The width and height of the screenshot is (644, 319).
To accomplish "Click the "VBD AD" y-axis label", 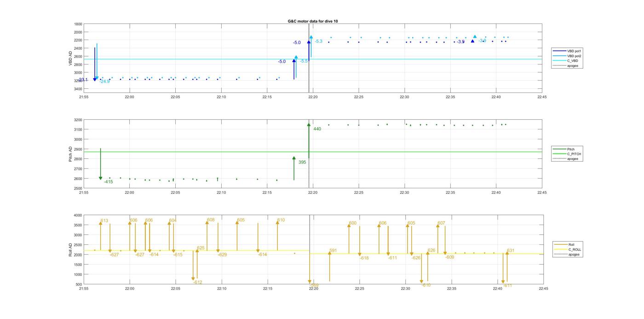I will click(x=70, y=58).
